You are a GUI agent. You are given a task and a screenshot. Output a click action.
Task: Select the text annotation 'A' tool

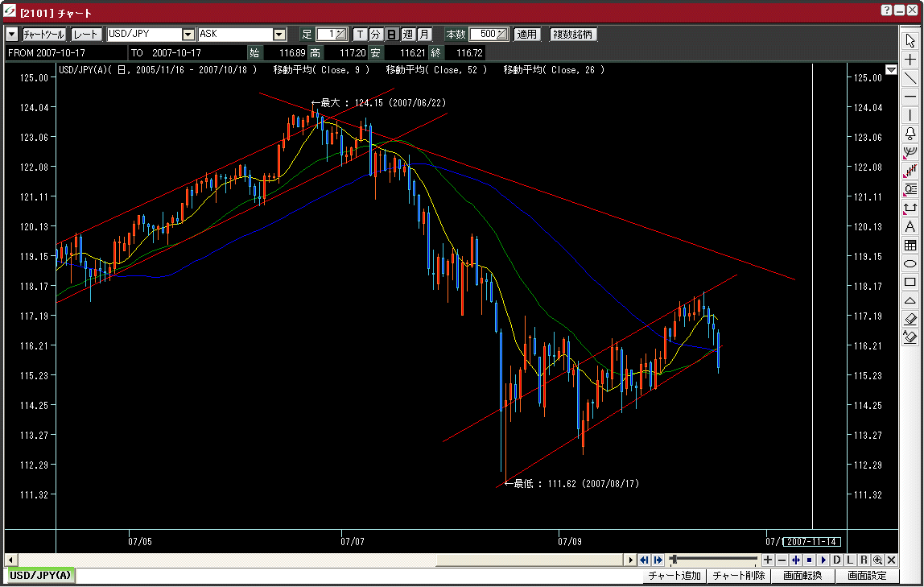tap(910, 227)
